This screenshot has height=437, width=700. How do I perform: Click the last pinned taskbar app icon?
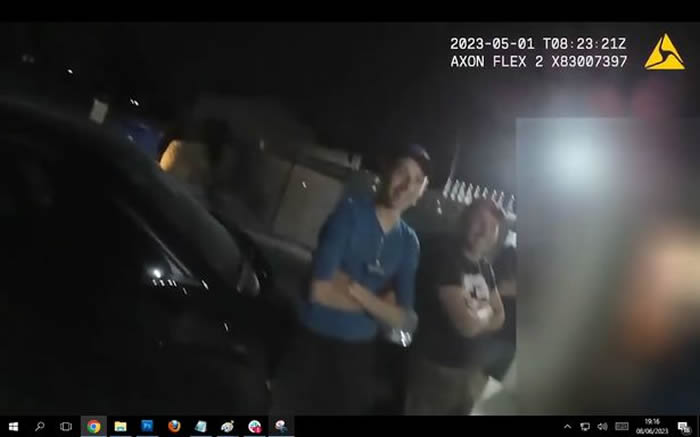tap(281, 426)
